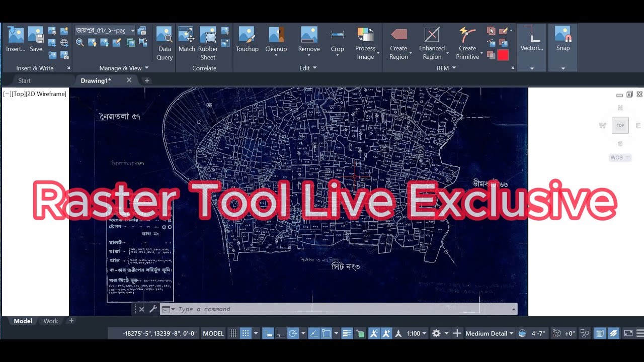This screenshot has width=644, height=362.
Task: Toggle annotation visibility icon
Action: click(x=374, y=333)
